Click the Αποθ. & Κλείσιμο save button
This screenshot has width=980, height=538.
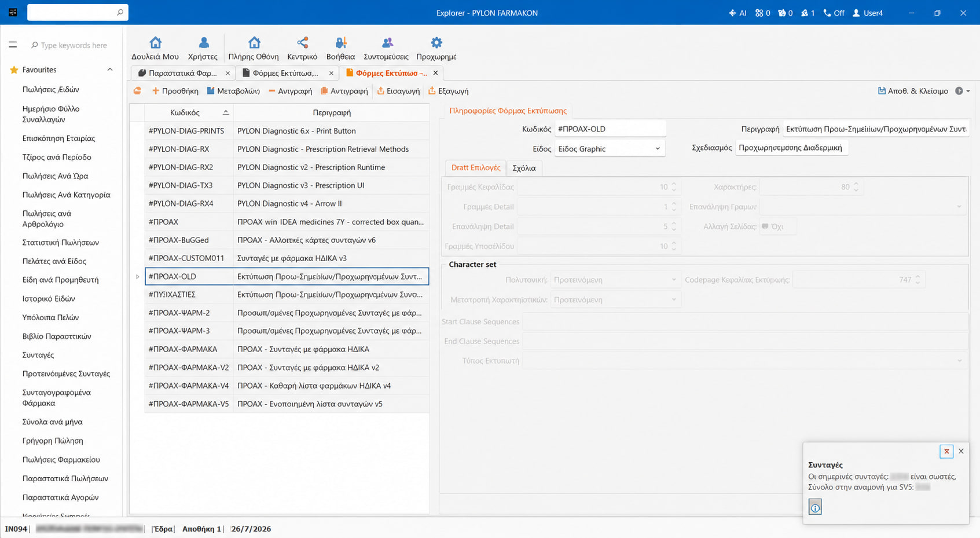click(913, 91)
